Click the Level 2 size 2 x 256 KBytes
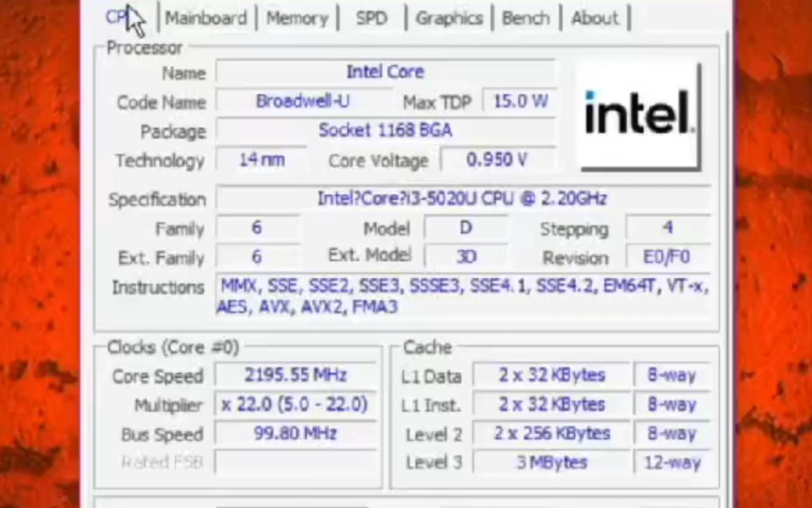Image resolution: width=812 pixels, height=508 pixels. pos(552,434)
